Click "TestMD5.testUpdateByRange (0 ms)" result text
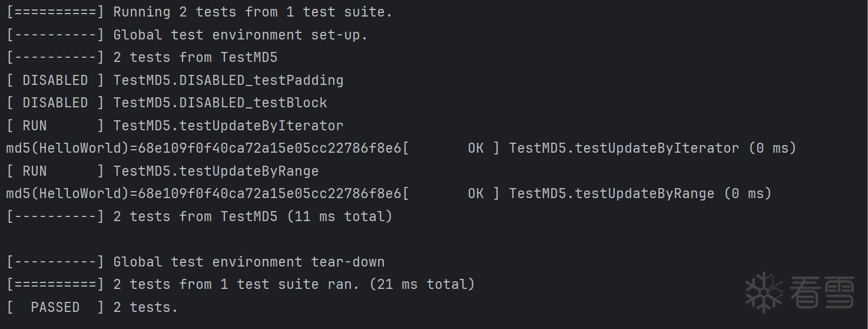Screen dimensions: 868x329 [x=640, y=193]
